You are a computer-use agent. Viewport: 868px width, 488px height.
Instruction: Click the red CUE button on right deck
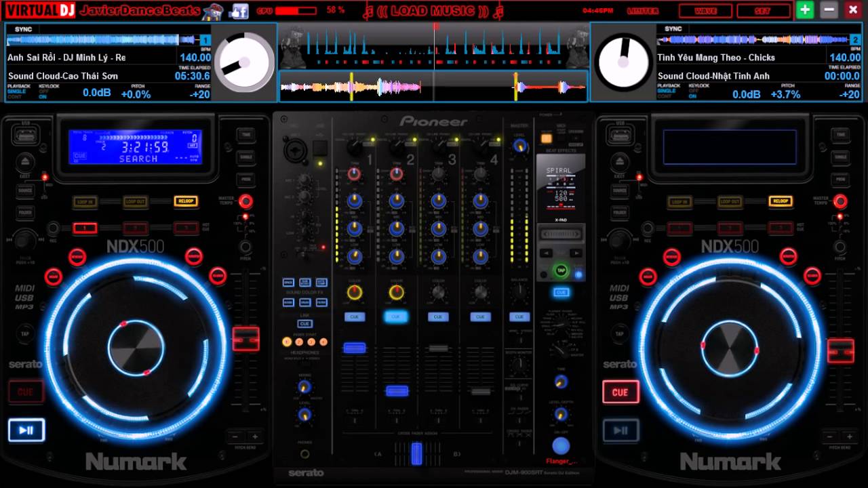(620, 392)
